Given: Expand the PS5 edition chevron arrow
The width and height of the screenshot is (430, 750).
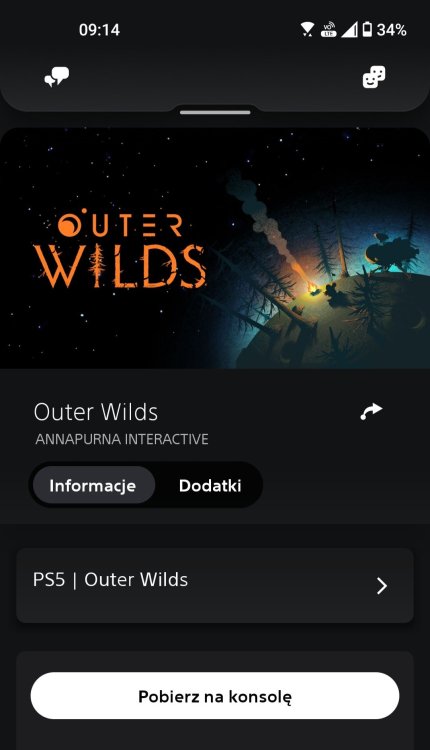Looking at the screenshot, I should click(x=381, y=585).
